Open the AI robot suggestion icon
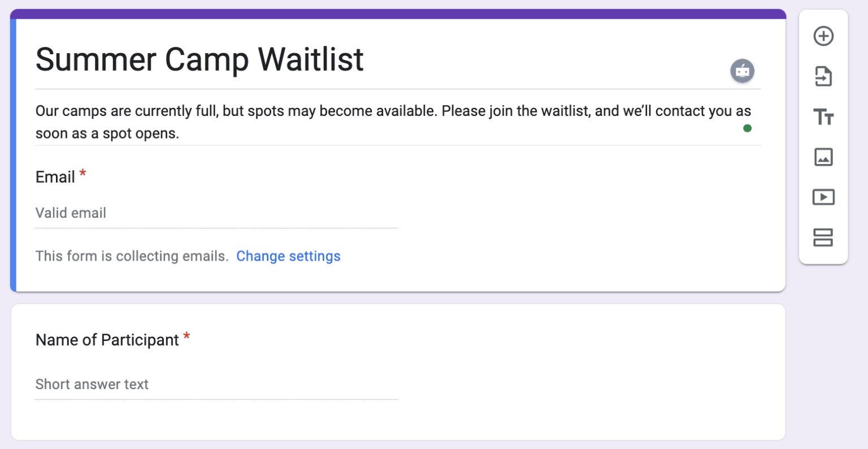868x449 pixels. (x=742, y=71)
